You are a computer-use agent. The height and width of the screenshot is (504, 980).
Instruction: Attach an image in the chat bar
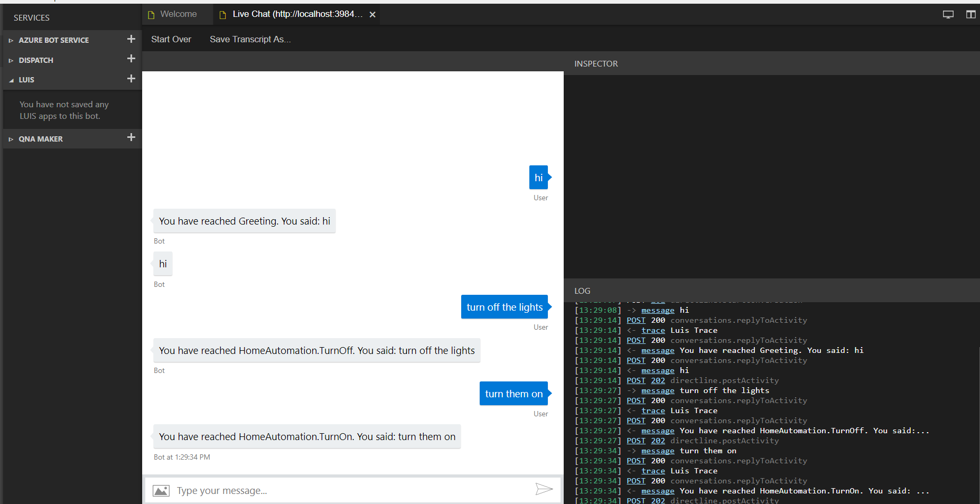click(162, 490)
